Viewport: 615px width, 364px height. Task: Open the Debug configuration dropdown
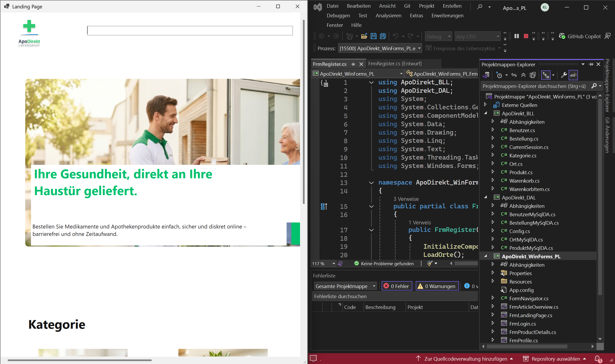click(438, 37)
